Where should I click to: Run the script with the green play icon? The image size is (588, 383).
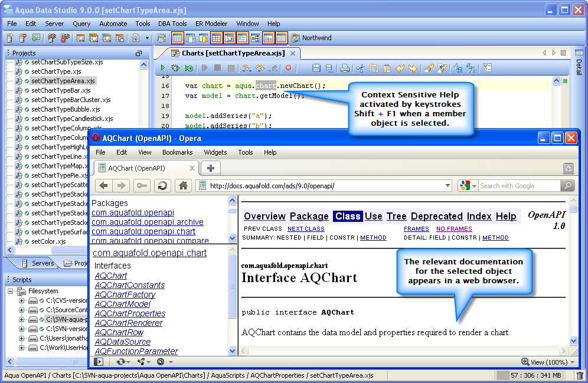coord(163,68)
